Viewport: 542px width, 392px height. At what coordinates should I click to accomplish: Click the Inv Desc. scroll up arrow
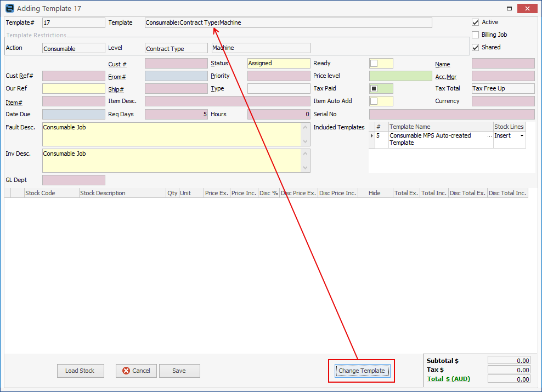tap(305, 154)
